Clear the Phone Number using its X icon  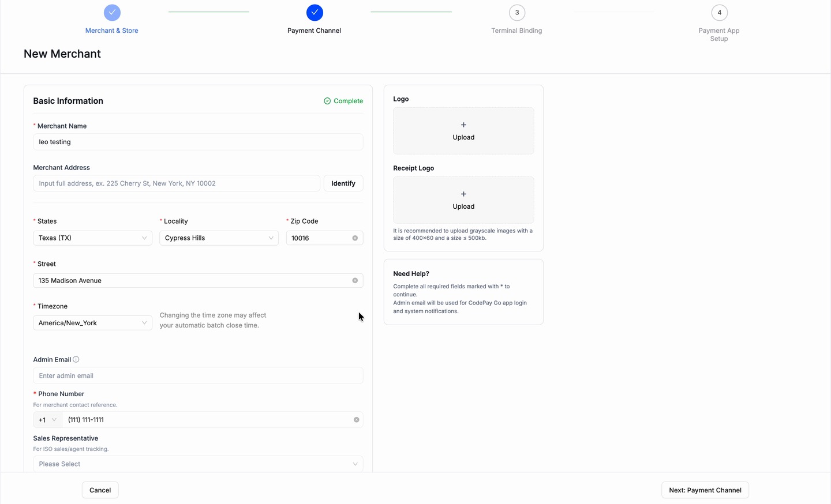pos(357,420)
